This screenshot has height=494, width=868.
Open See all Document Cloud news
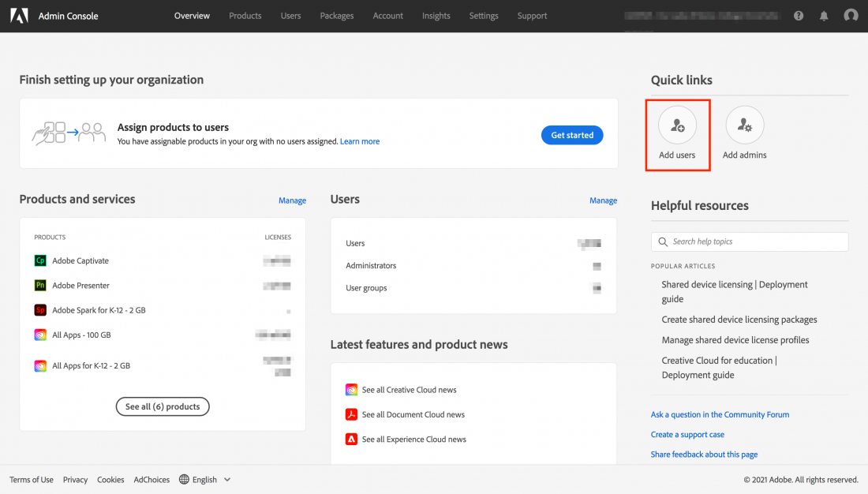pyautogui.click(x=413, y=414)
